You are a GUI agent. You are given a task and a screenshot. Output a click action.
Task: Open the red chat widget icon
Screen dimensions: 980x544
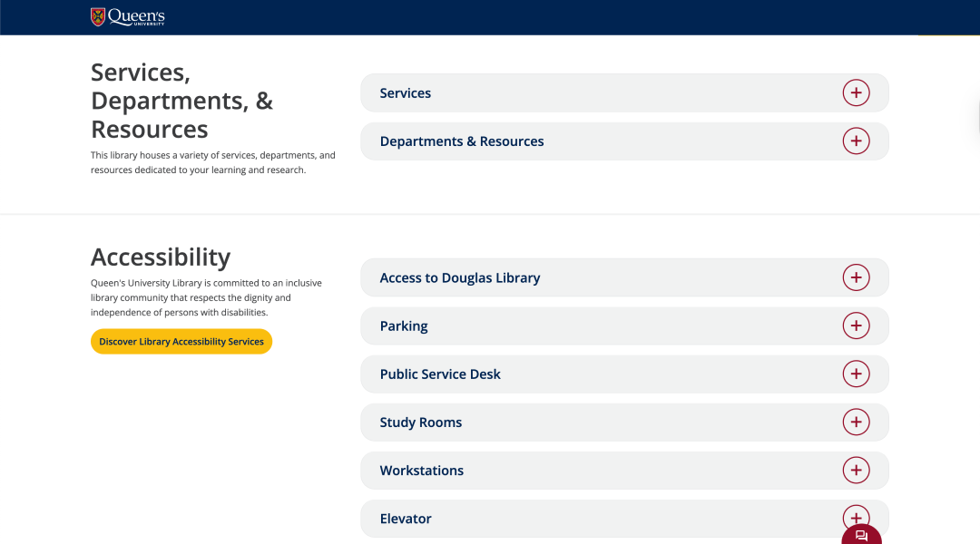coord(862,536)
